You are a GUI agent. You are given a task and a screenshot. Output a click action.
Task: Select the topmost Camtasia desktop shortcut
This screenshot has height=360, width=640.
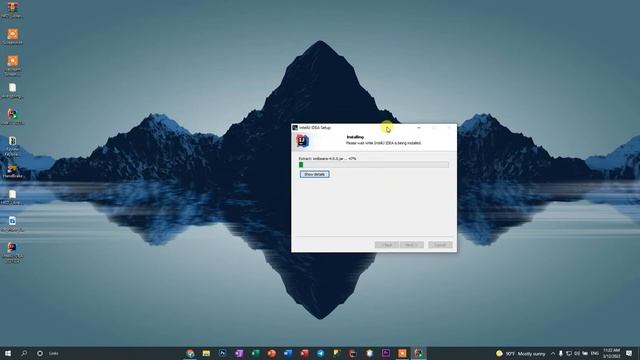(13, 36)
